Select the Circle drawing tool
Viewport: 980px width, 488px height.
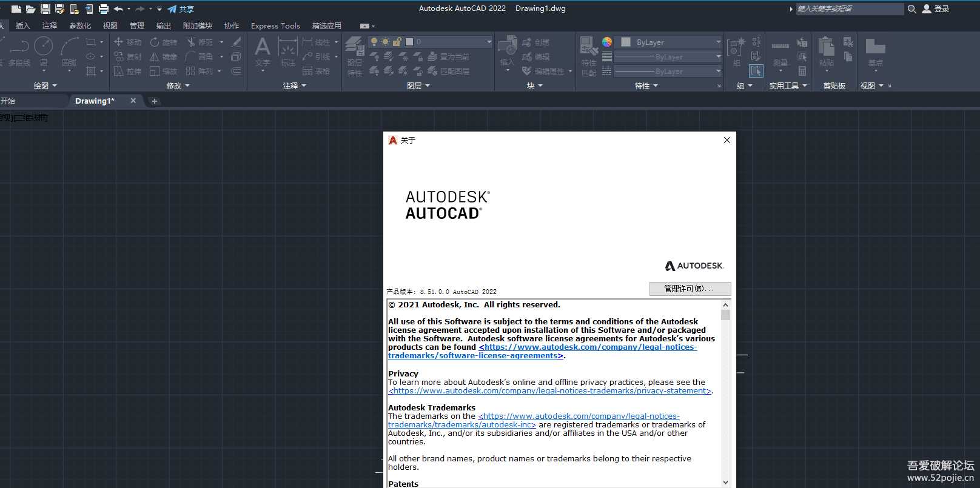tap(43, 47)
